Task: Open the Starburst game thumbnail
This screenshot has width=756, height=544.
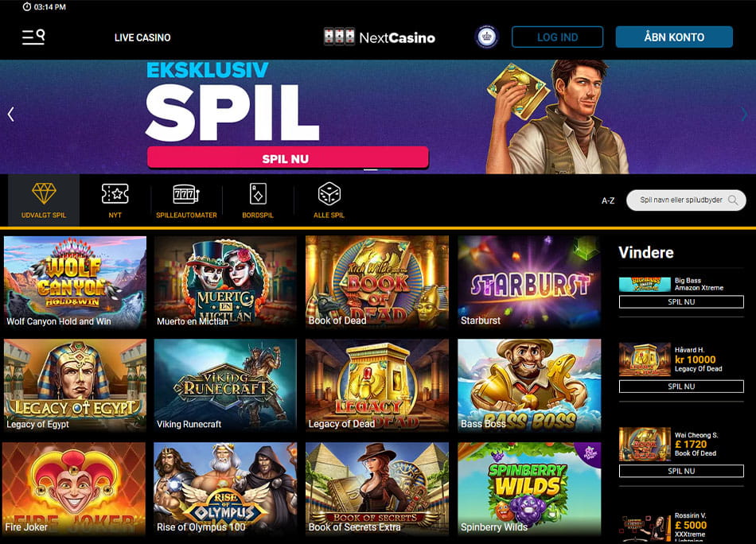Action: coord(529,282)
